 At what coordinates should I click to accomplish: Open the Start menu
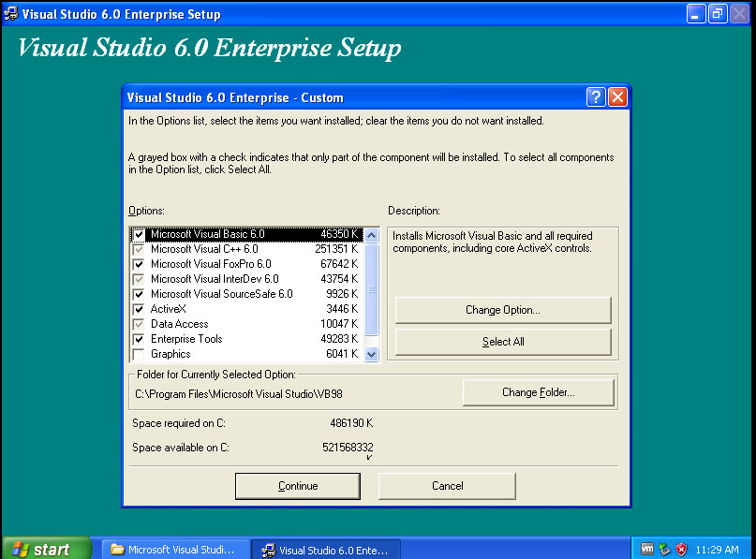(x=46, y=549)
